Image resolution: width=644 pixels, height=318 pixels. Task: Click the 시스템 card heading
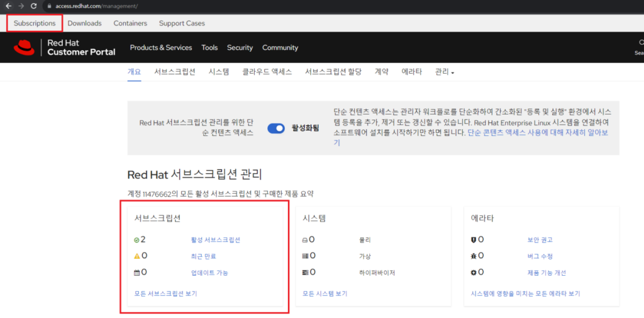tap(314, 219)
